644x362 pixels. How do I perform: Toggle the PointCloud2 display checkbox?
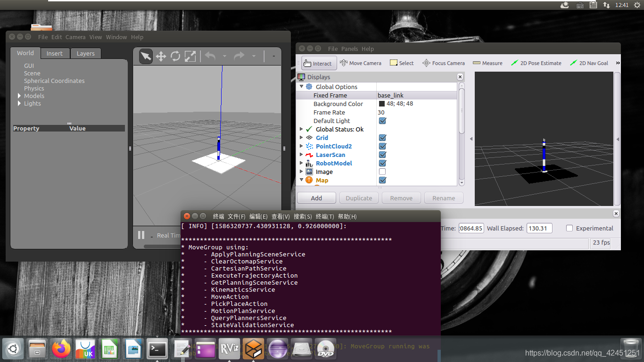pos(382,146)
